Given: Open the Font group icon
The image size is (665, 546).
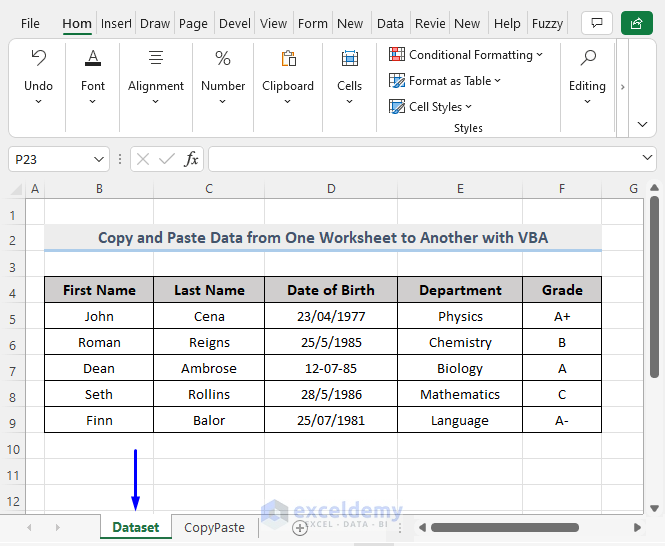Looking at the screenshot, I should click(93, 58).
